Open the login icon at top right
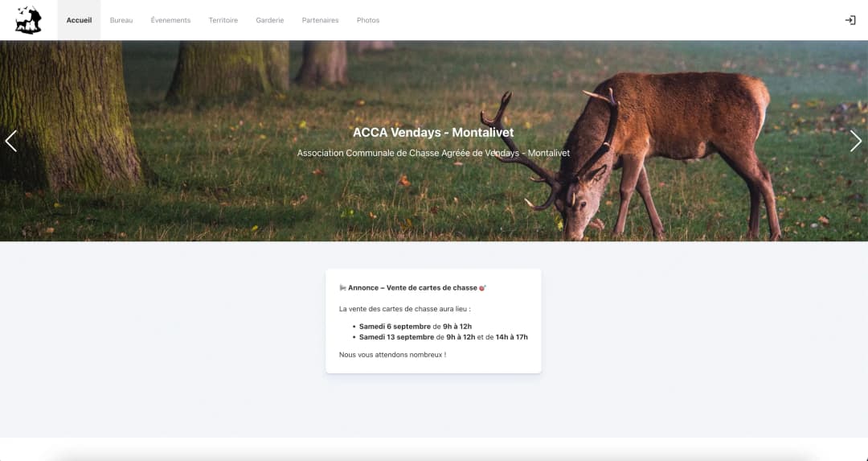The width and height of the screenshot is (868, 461). [850, 20]
